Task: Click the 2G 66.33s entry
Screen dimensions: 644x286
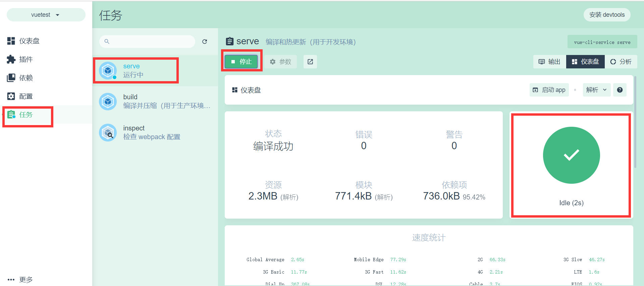Action: click(491, 260)
